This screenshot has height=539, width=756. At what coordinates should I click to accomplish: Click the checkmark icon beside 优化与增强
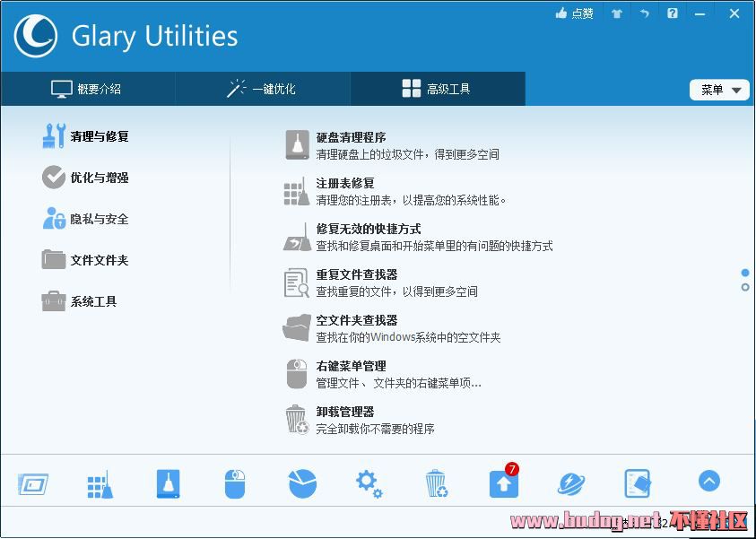click(x=54, y=178)
